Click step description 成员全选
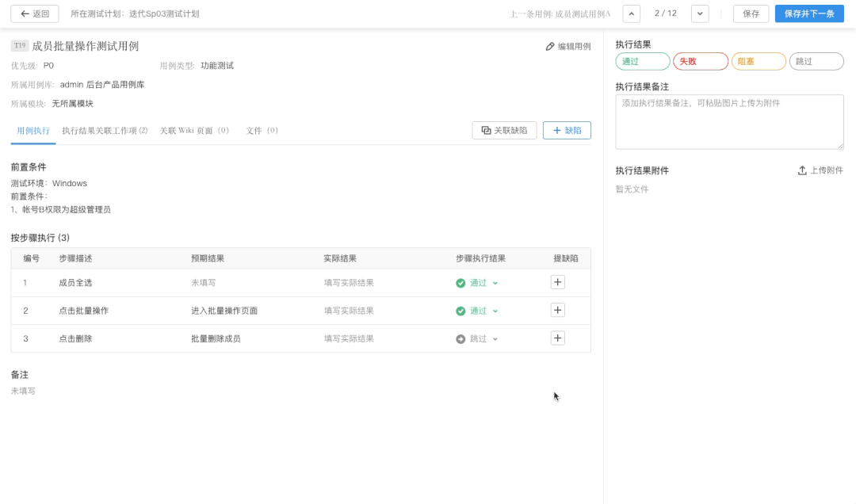Viewport: 856px width, 504px height. click(x=75, y=283)
